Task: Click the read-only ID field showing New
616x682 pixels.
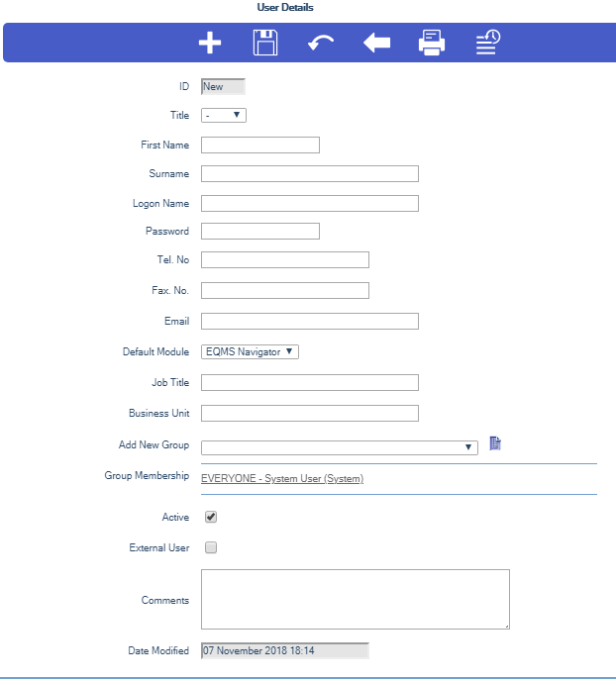Action: click(223, 86)
